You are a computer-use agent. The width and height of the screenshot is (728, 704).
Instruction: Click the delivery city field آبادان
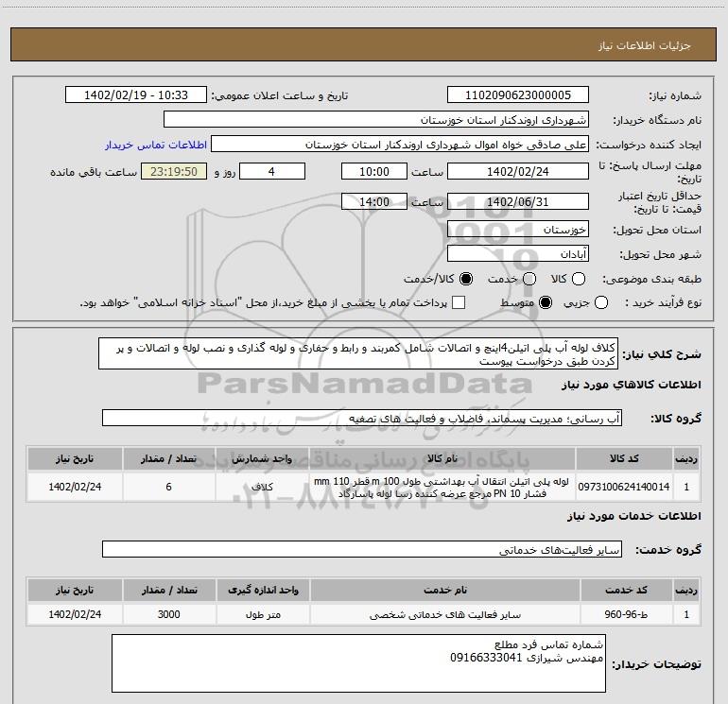point(518,254)
